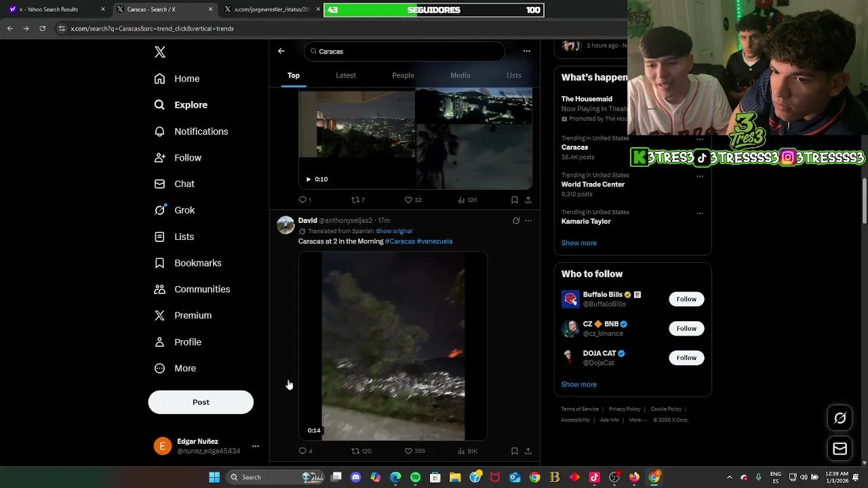Image resolution: width=868 pixels, height=488 pixels.
Task: Open the Privacy Policy footer link
Action: point(625,409)
